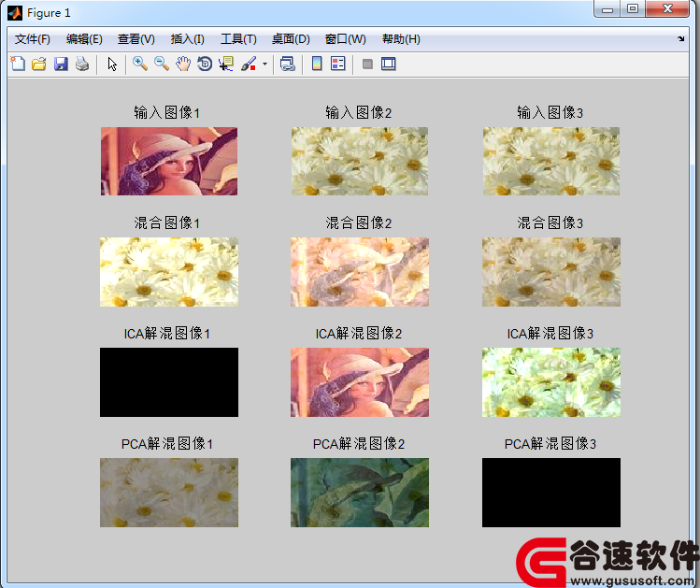Select the Data Cursor tool
700x588 pixels.
pos(226,64)
